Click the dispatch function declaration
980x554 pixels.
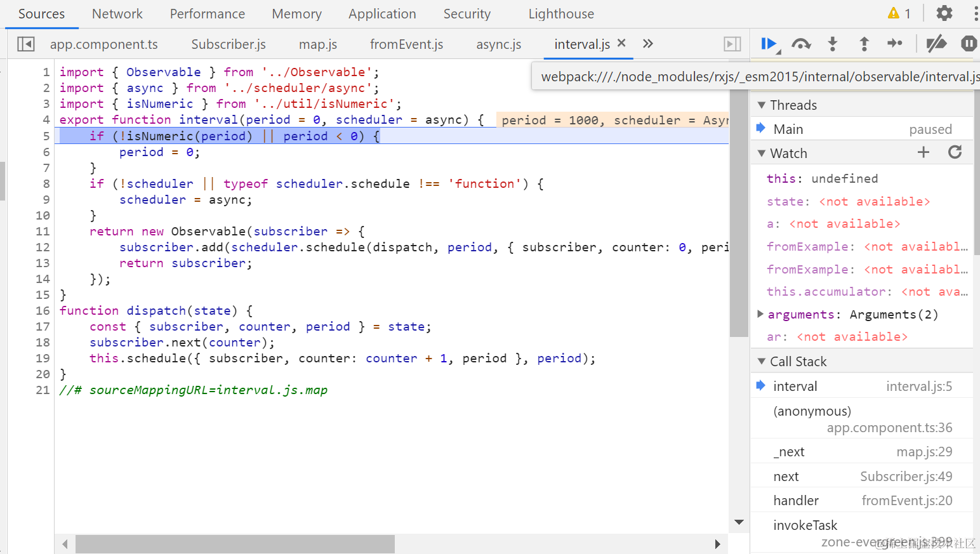(x=156, y=310)
